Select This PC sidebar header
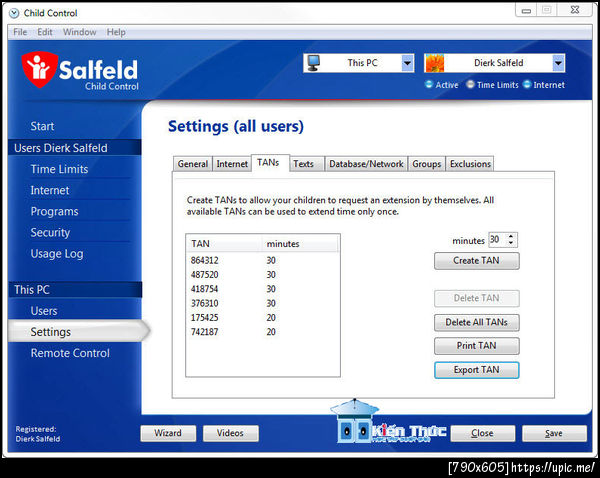This screenshot has width=600, height=478. coord(75,290)
